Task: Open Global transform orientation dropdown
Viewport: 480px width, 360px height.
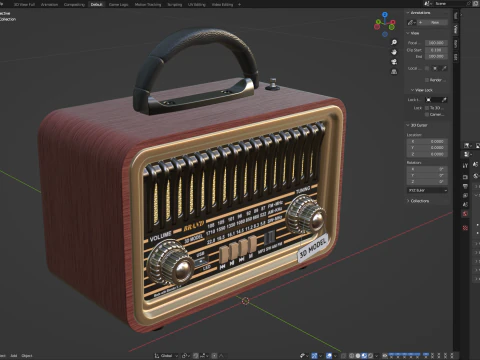Action: point(166,356)
